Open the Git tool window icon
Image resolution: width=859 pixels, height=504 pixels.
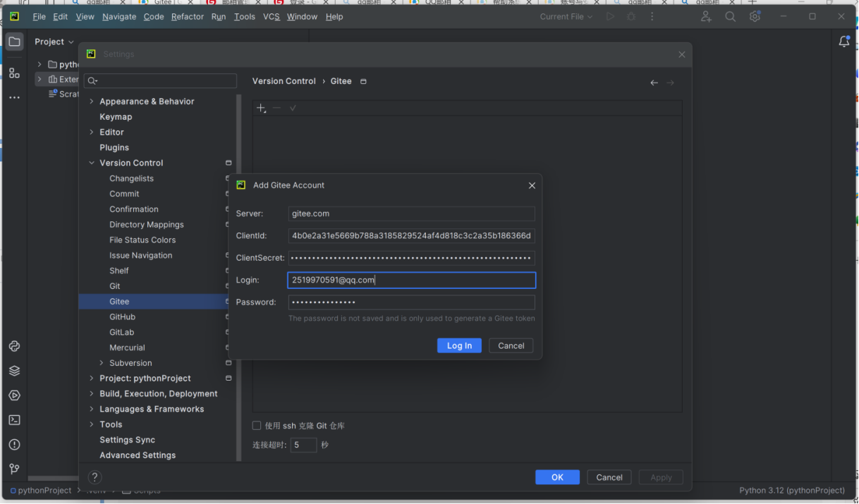coord(14,469)
